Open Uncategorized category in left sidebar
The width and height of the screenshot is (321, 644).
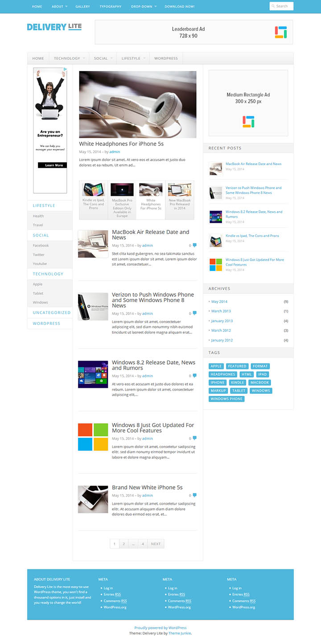pyautogui.click(x=52, y=313)
